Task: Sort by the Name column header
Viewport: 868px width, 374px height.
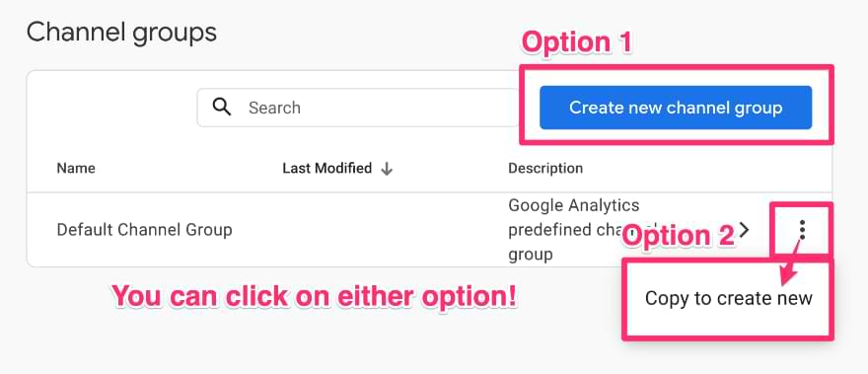Action: pos(76,168)
